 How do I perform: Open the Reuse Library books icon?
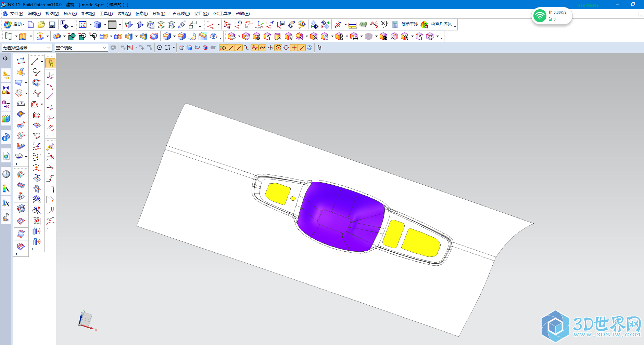pos(6,119)
